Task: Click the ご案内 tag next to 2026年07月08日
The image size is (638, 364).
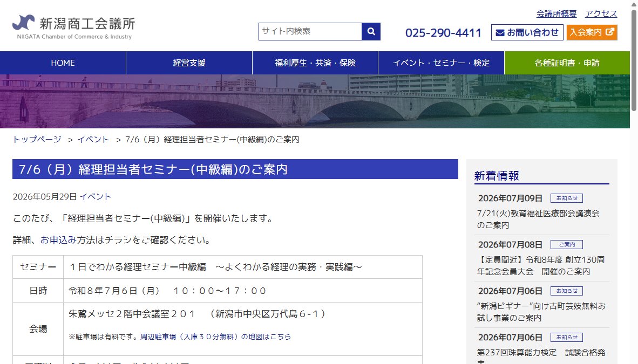Action: pos(566,244)
